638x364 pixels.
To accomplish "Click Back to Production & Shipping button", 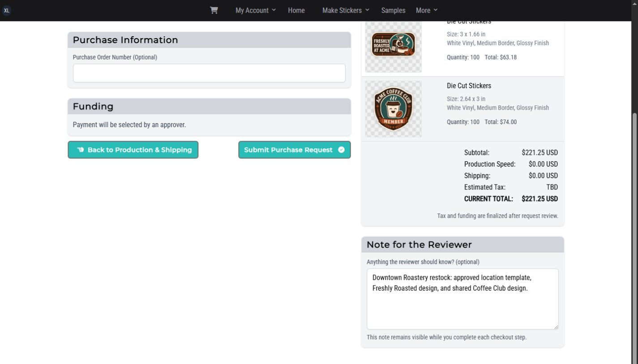I will [133, 150].
